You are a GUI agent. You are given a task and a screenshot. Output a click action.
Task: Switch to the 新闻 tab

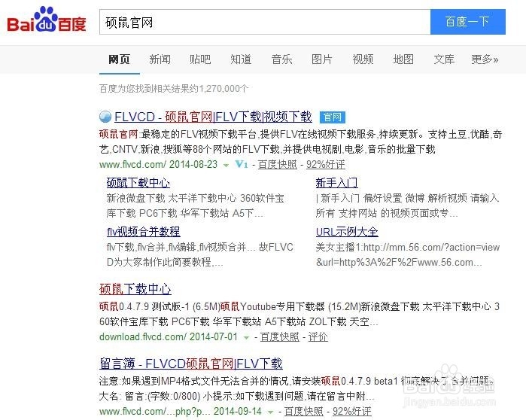[160, 59]
